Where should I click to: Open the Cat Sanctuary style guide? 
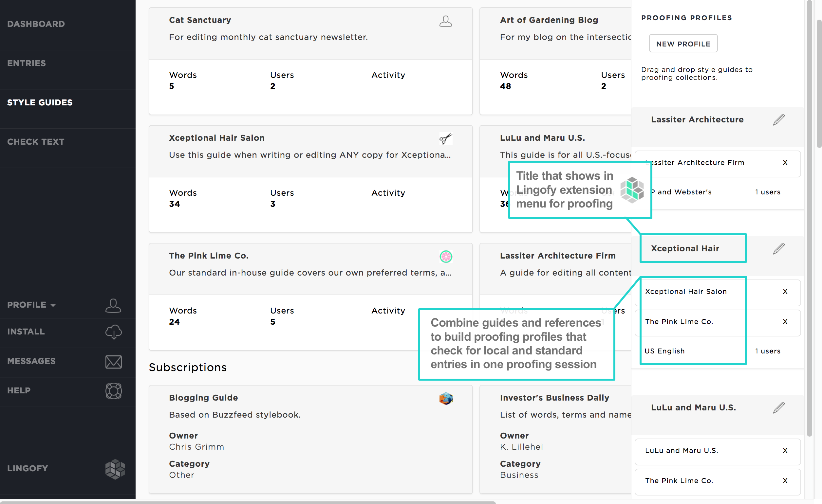(x=200, y=20)
